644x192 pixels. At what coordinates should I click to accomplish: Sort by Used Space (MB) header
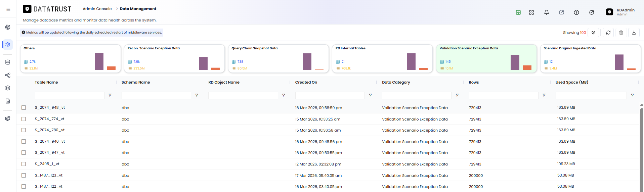pos(572,82)
